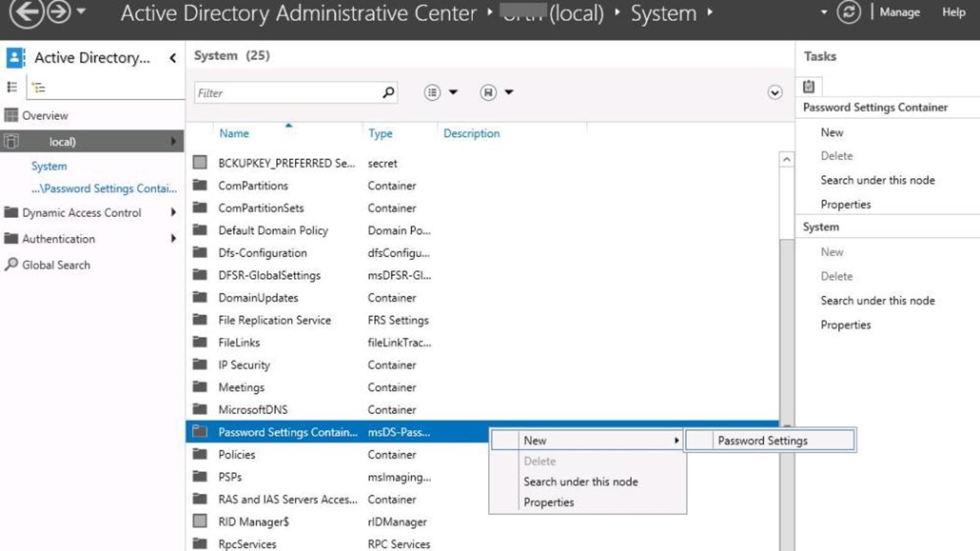Open the Manage menu in the title bar
Viewport: 980px width, 551px height.
point(899,12)
